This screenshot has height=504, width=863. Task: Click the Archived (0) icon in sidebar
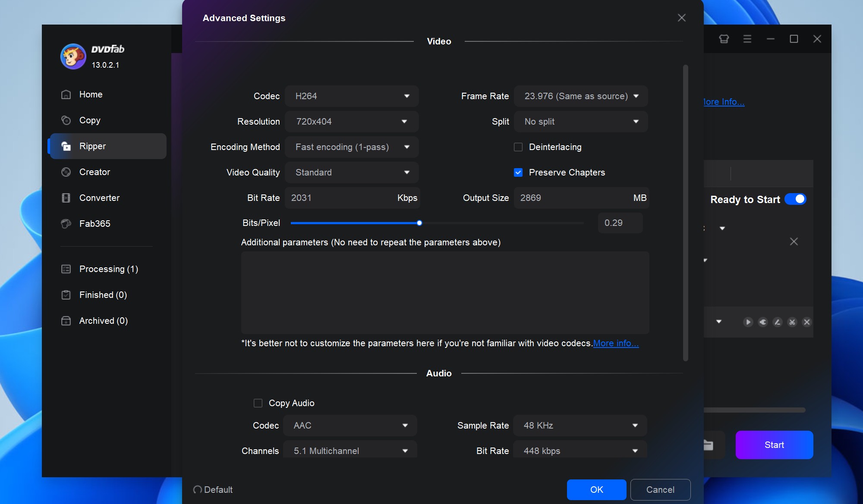pos(66,320)
